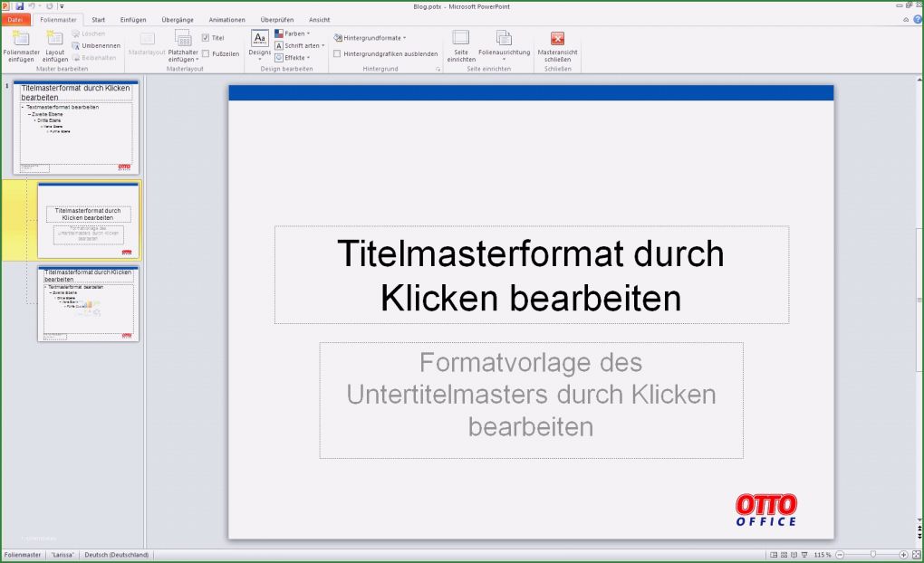Viewport: 924px width, 563px height.
Task: Enable the Fußzeilen checkbox
Action: [206, 53]
